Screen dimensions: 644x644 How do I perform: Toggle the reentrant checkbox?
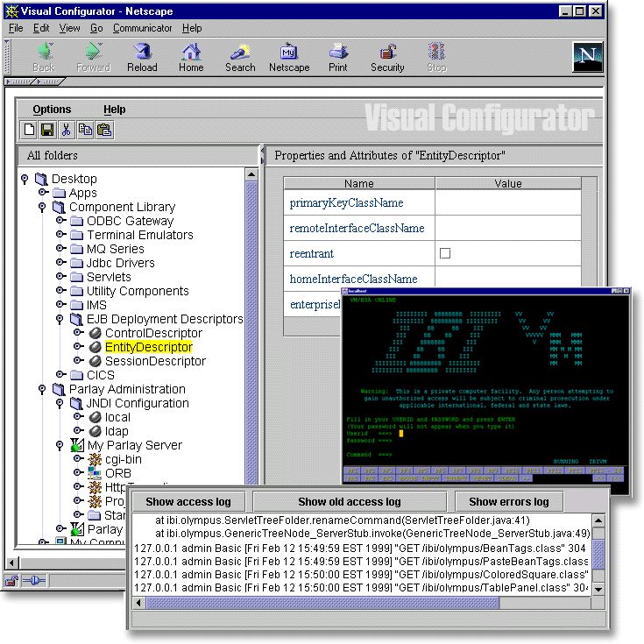pyautogui.click(x=445, y=253)
